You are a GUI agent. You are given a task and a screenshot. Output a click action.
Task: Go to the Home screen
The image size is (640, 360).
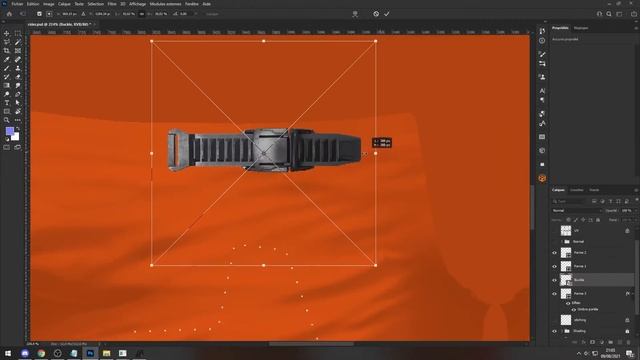9,14
